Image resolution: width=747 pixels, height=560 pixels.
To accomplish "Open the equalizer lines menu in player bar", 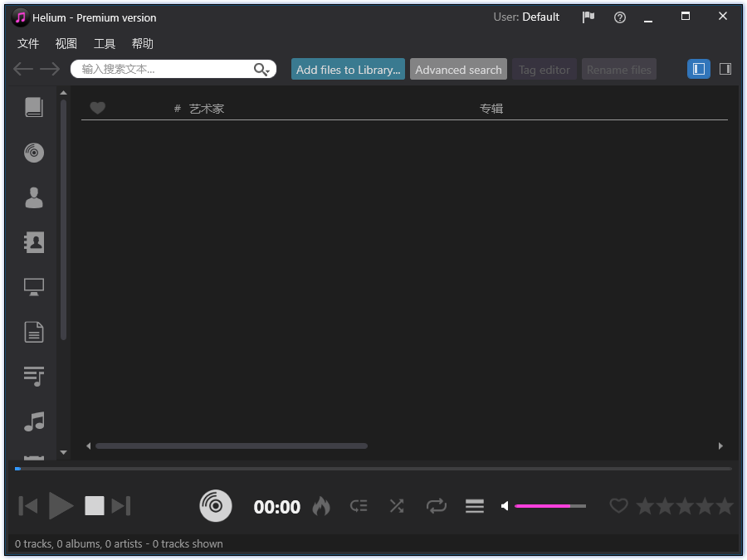I will (474, 506).
